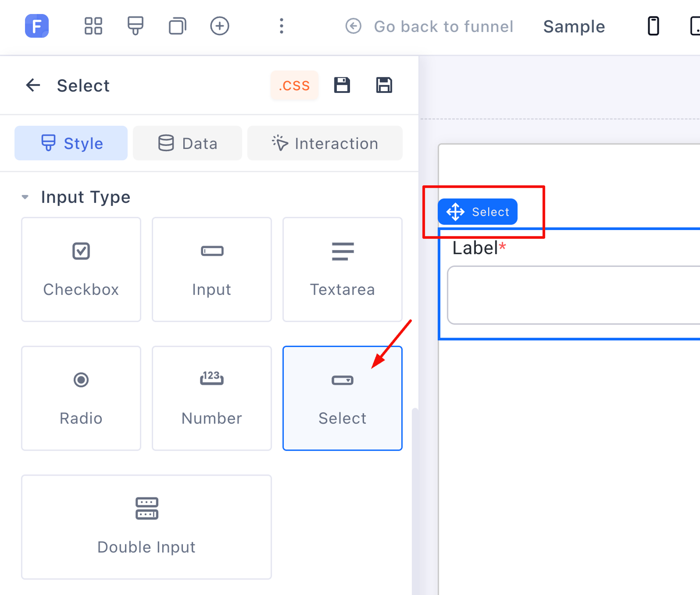The image size is (700, 595).
Task: Click the paint brush style icon in top toolbar
Action: 135,26
